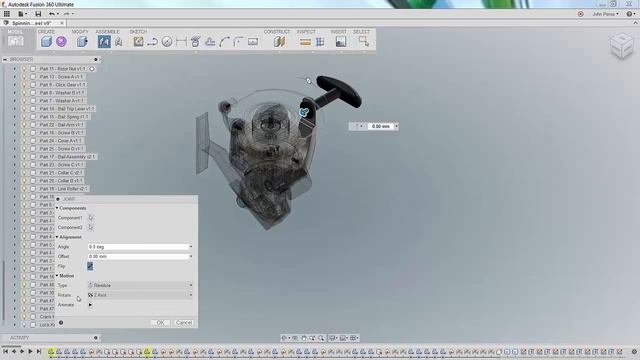Image resolution: width=640 pixels, height=360 pixels.
Task: Click the highlighted Joint tool in Assemble
Action: point(104,41)
